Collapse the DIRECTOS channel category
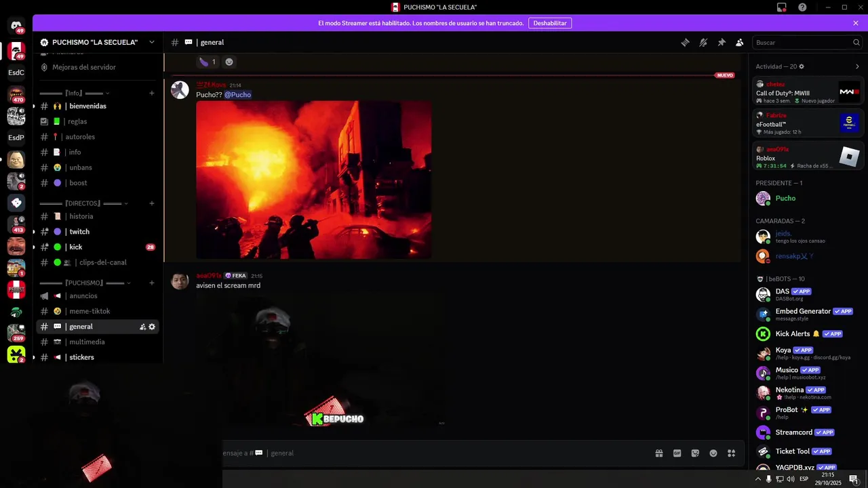 [84, 203]
